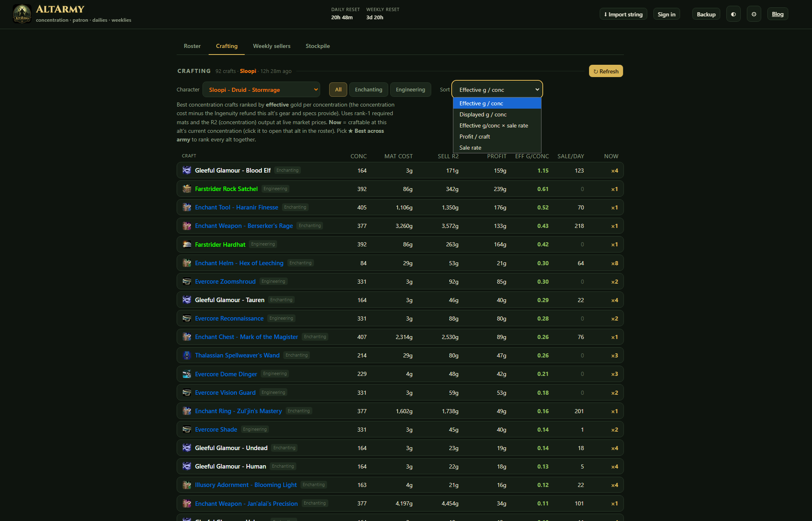Screen dimensions: 812x521
Task: Click the Refresh button
Action: (x=606, y=71)
